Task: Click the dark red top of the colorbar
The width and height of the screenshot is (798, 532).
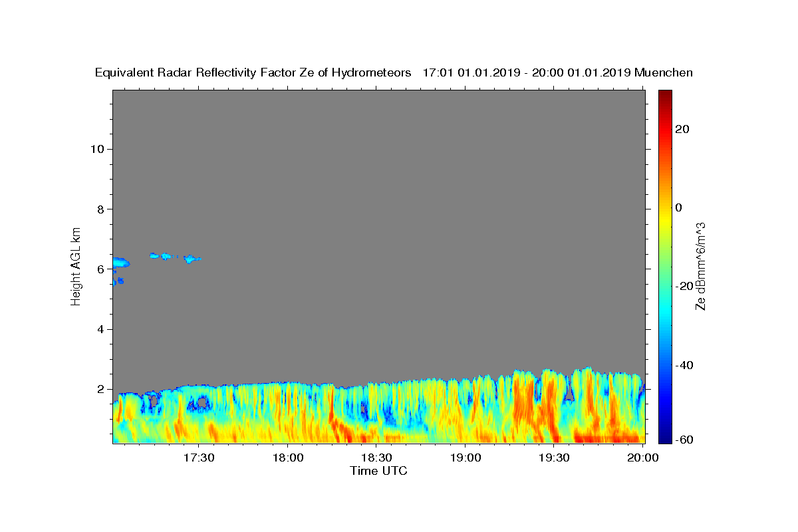Action: [x=665, y=96]
